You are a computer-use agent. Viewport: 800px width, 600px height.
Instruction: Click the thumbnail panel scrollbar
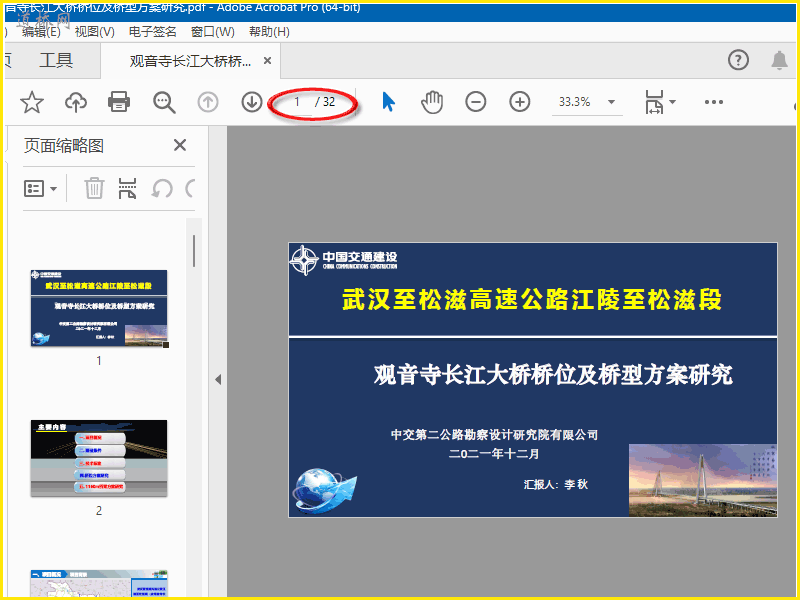tap(193, 251)
